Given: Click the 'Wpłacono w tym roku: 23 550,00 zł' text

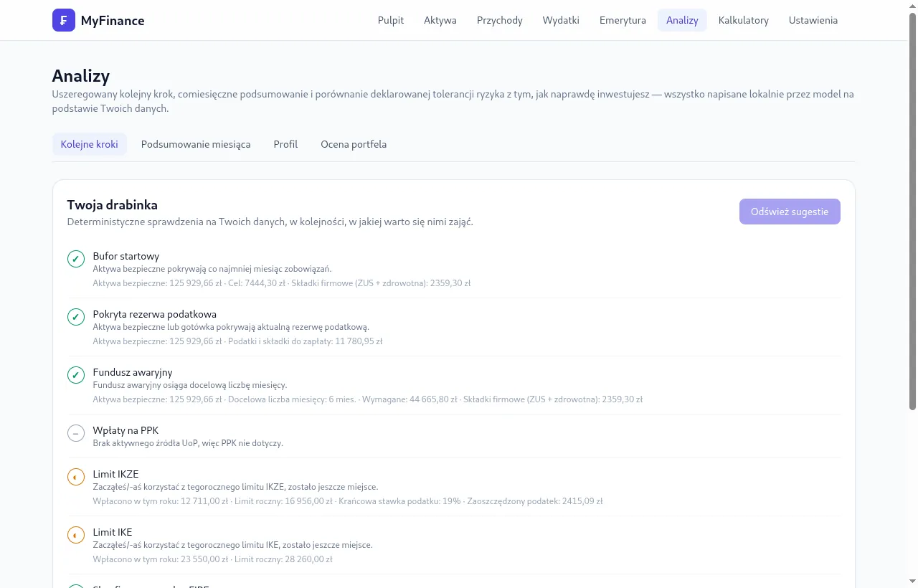Looking at the screenshot, I should pos(161,559).
